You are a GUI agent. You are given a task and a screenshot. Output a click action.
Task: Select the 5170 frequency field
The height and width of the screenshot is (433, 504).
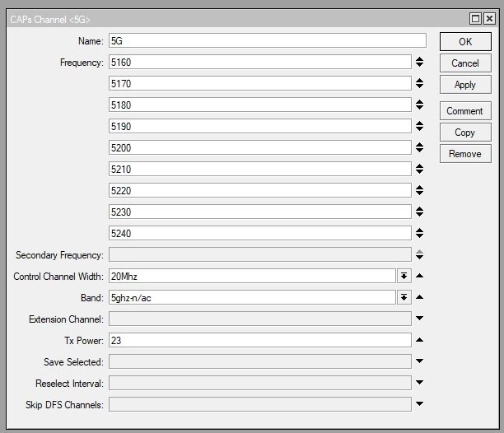point(259,83)
